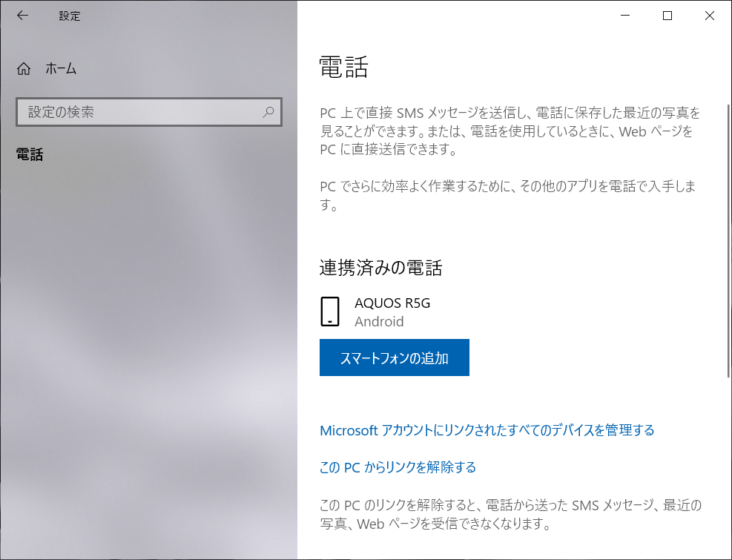
Task: Click the search magnifier icon
Action: [268, 111]
